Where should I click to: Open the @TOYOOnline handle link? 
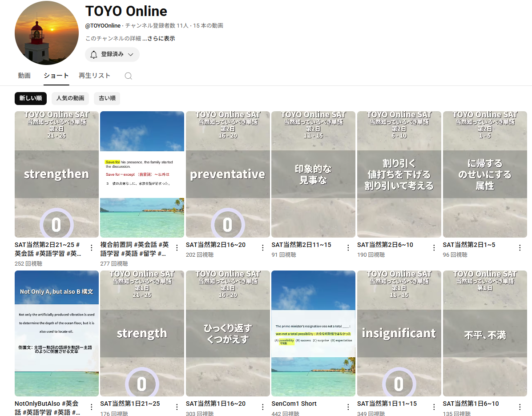coord(103,26)
